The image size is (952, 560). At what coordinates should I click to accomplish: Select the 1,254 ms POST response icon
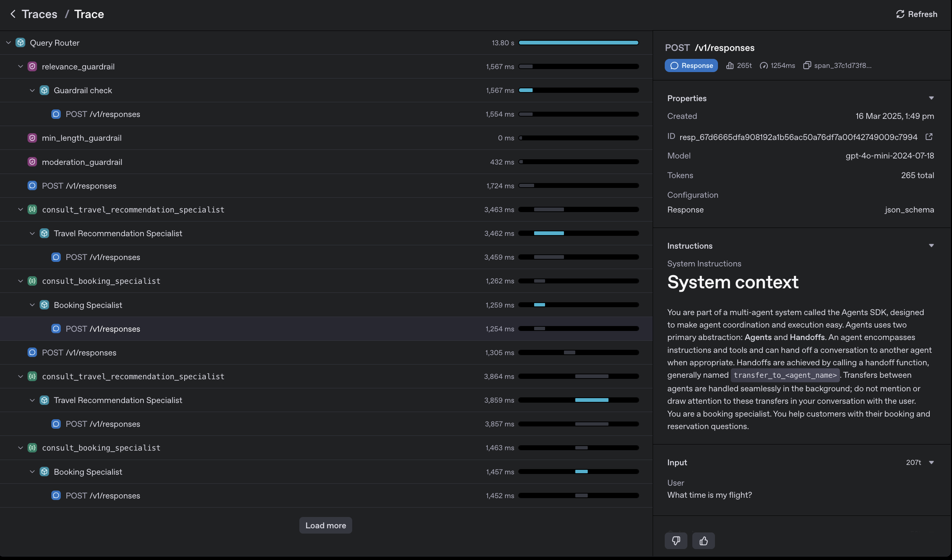56,329
